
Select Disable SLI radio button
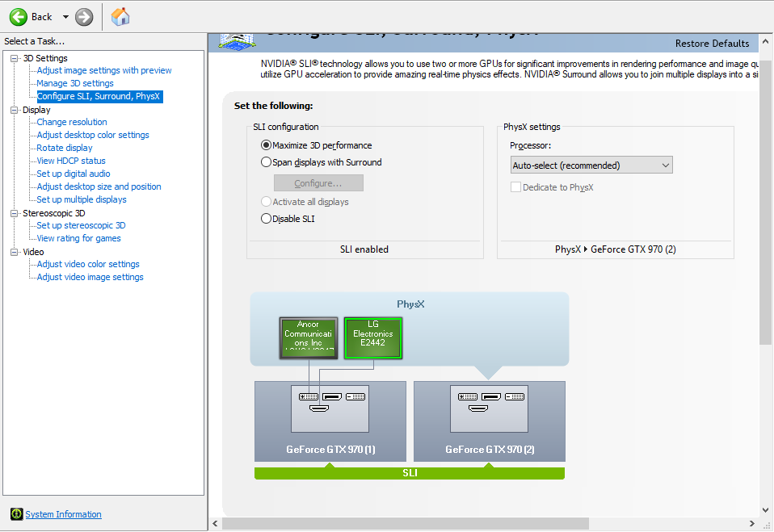coord(266,219)
